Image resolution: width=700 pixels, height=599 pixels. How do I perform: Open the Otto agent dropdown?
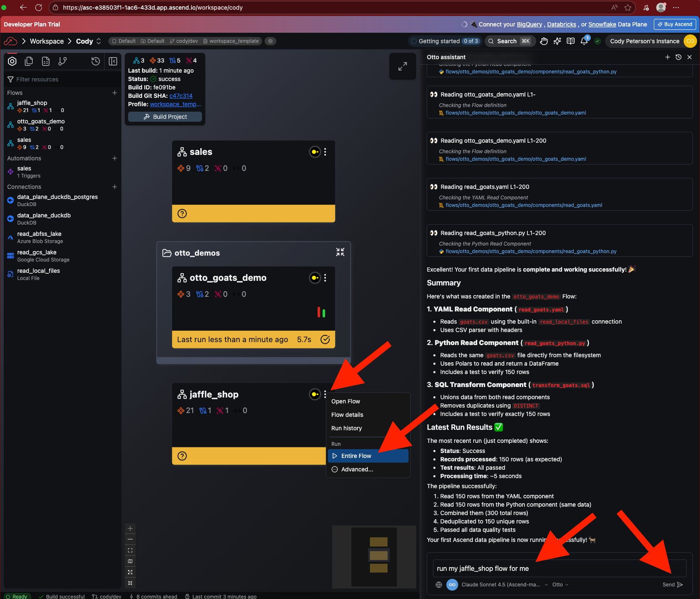tap(561, 585)
